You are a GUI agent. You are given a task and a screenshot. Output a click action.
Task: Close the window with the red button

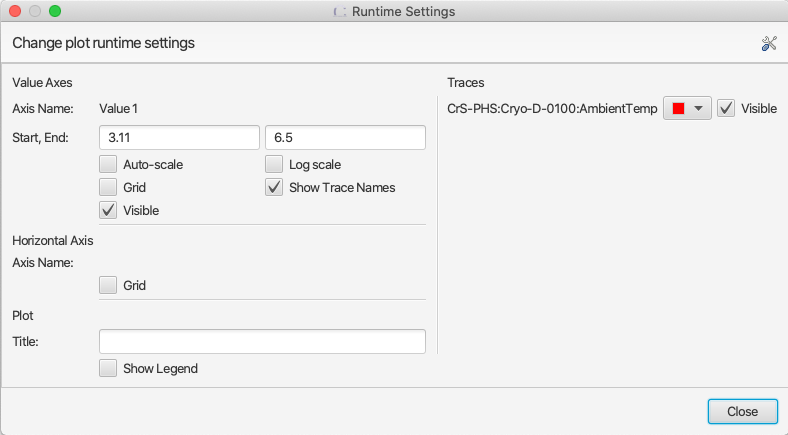point(15,12)
